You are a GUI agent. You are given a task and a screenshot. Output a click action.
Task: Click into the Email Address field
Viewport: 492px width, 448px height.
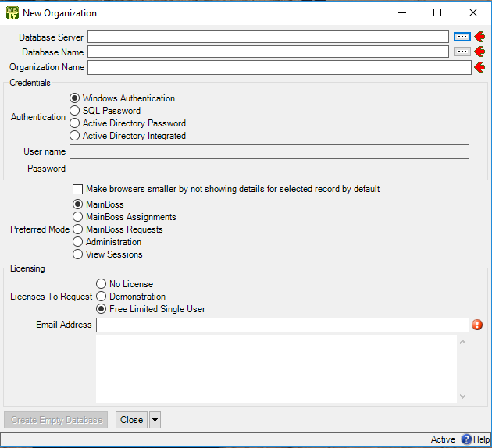(283, 325)
